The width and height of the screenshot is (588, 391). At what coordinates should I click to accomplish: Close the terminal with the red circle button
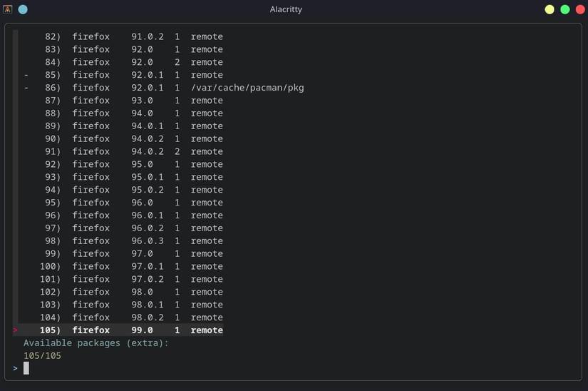pos(579,9)
